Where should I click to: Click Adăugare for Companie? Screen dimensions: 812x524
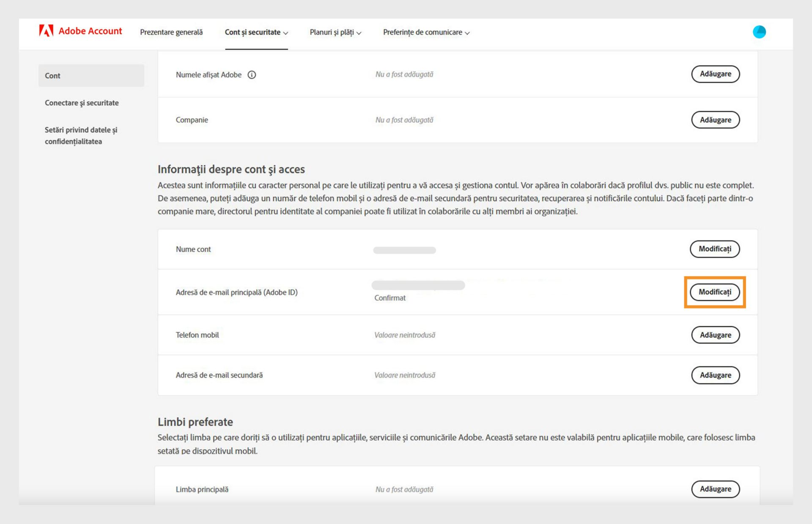[715, 120]
